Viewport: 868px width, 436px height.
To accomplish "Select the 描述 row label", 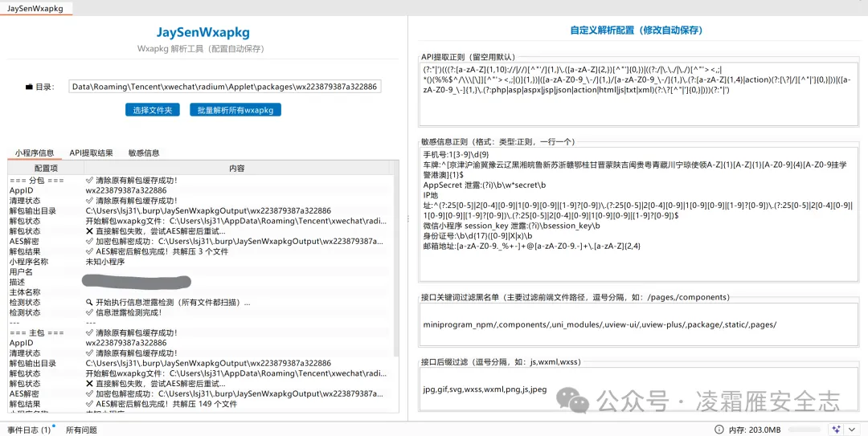I will click(x=17, y=282).
